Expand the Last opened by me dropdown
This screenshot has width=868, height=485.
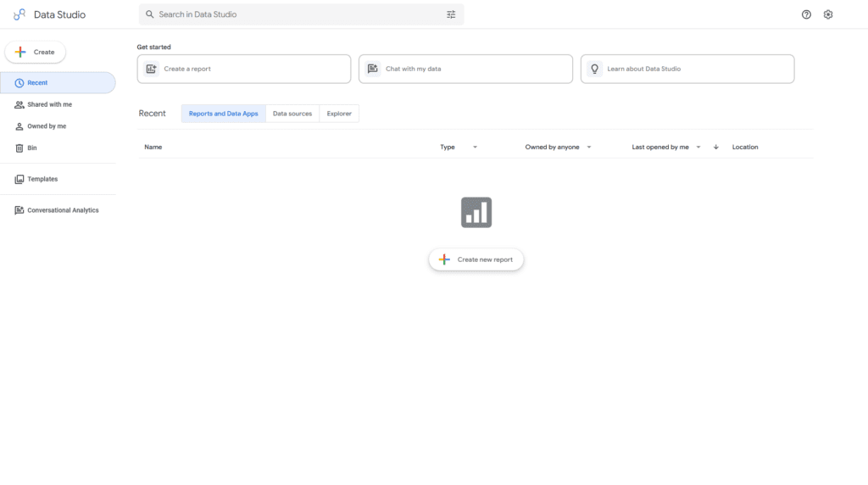(x=698, y=148)
